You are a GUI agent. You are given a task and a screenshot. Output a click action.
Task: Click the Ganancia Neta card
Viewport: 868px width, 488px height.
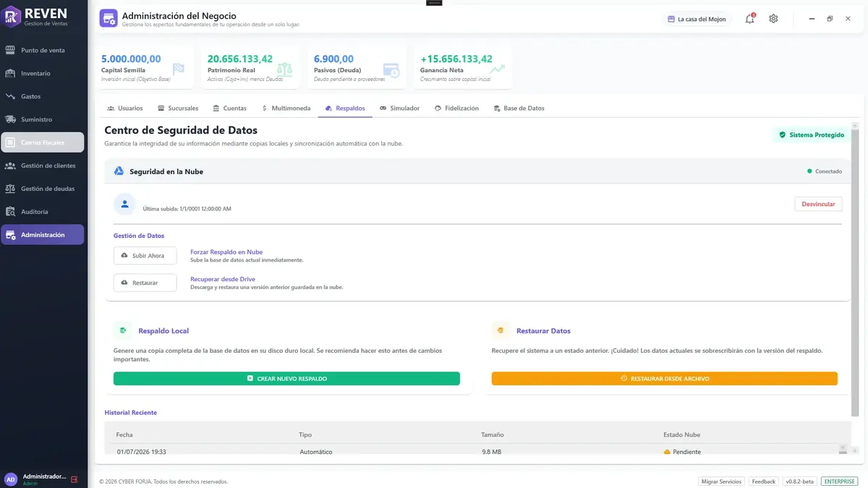pos(464,67)
